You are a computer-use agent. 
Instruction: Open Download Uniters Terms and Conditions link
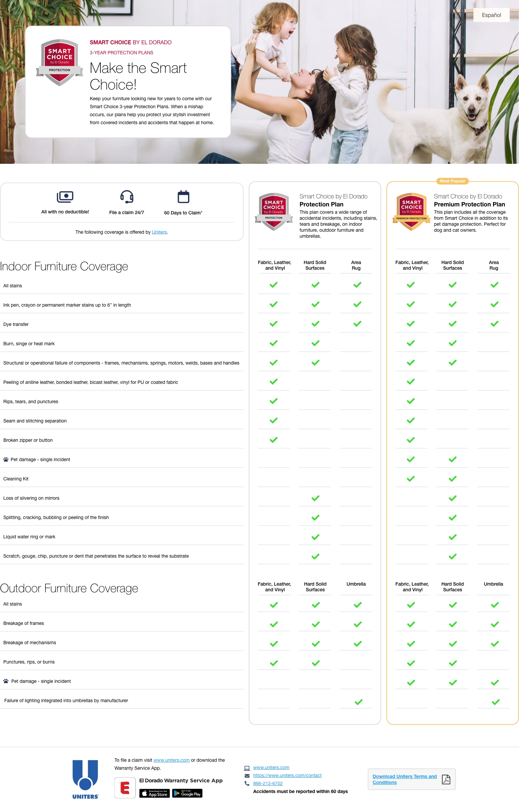(x=405, y=779)
